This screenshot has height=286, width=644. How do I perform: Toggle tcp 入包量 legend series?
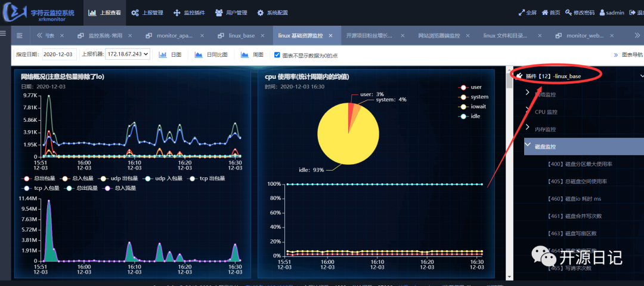pos(41,189)
